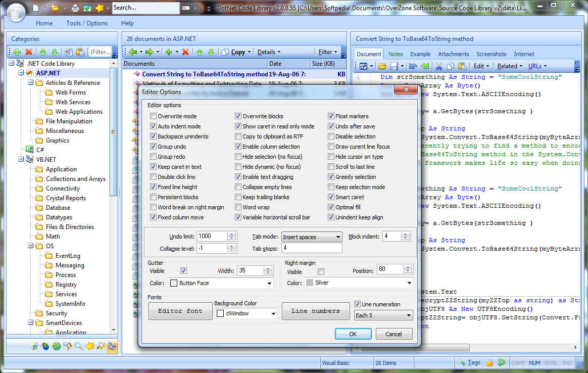This screenshot has width=588, height=373.
Task: Enable the Disable selection checkbox
Action: coord(331,136)
